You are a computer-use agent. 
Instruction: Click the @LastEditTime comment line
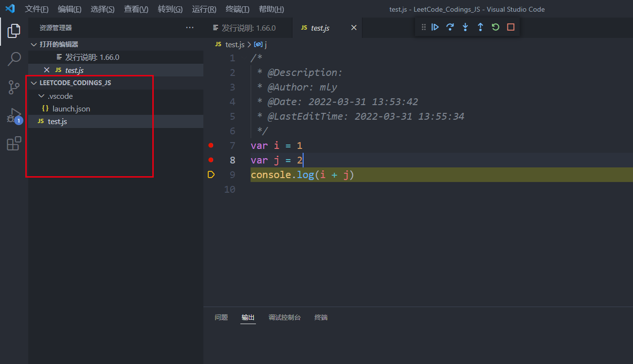[361, 116]
